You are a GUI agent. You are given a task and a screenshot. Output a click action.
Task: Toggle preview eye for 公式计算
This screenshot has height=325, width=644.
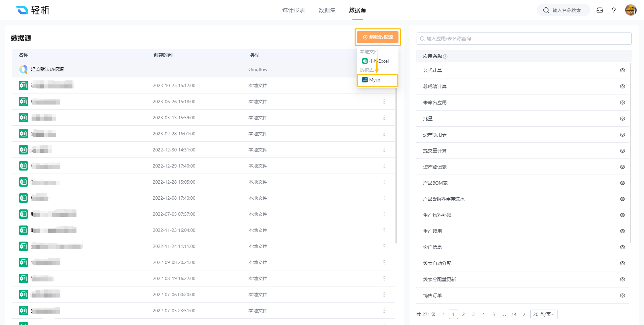click(623, 70)
